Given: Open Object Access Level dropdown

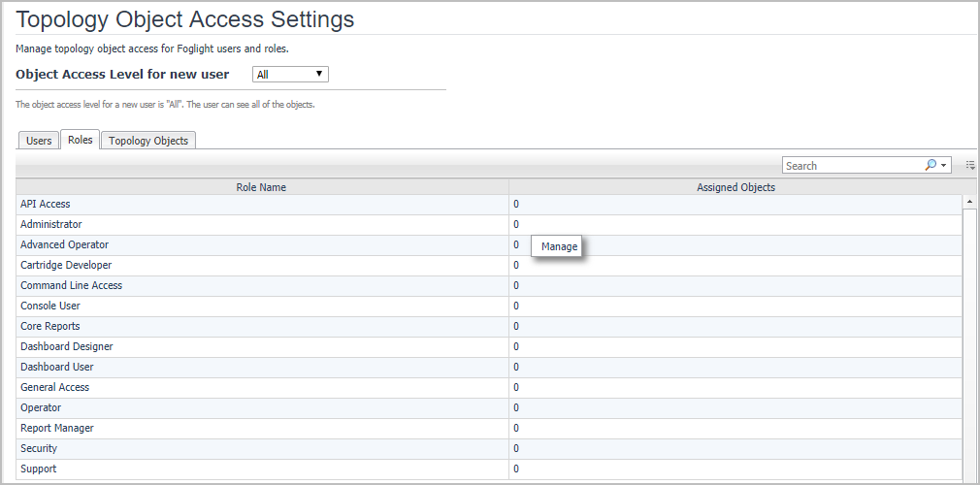Looking at the screenshot, I should pyautogui.click(x=290, y=75).
